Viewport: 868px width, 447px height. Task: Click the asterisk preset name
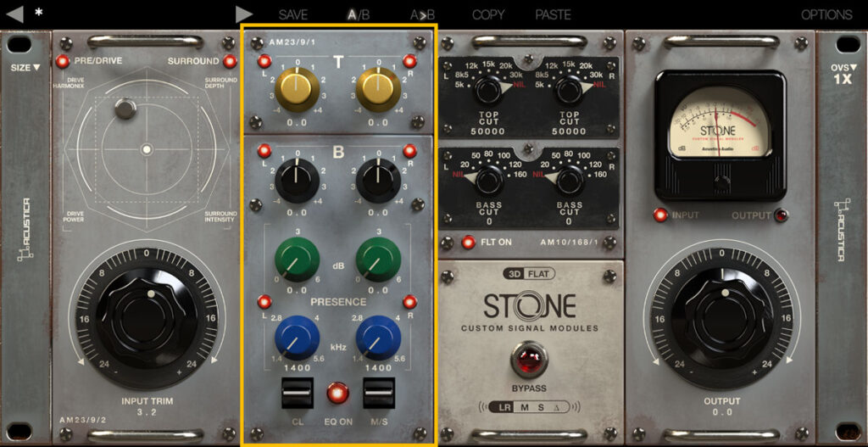click(39, 12)
